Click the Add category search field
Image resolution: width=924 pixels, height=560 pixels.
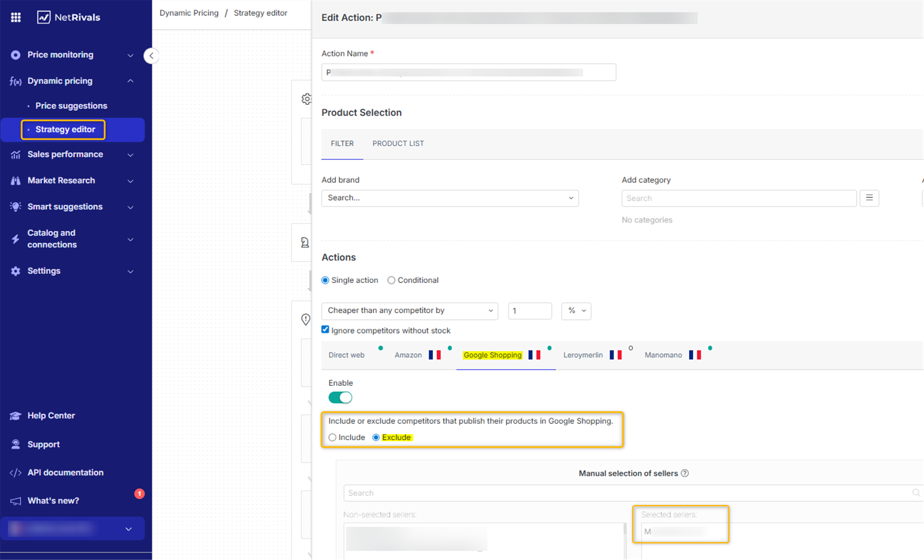click(x=739, y=198)
